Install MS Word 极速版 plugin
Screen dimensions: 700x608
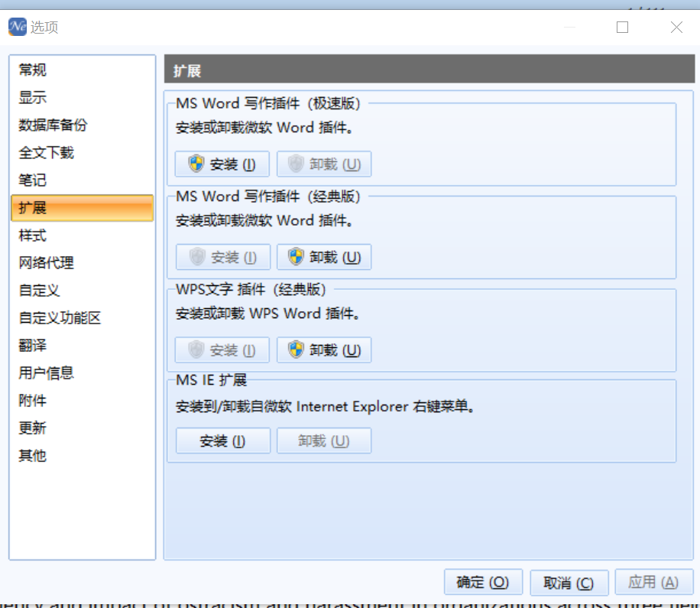point(222,164)
